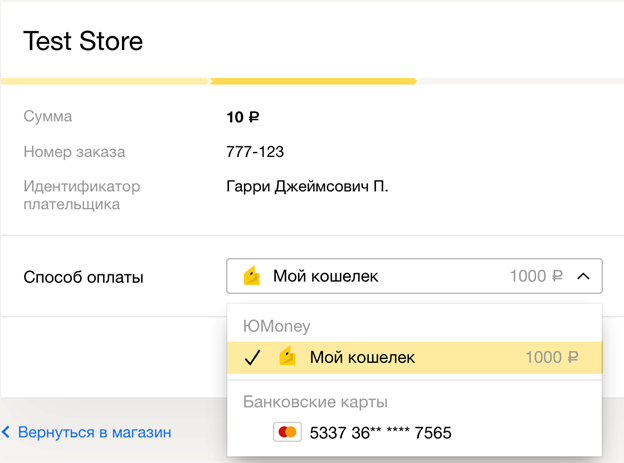Click the bright yellow second progress step

click(x=313, y=81)
